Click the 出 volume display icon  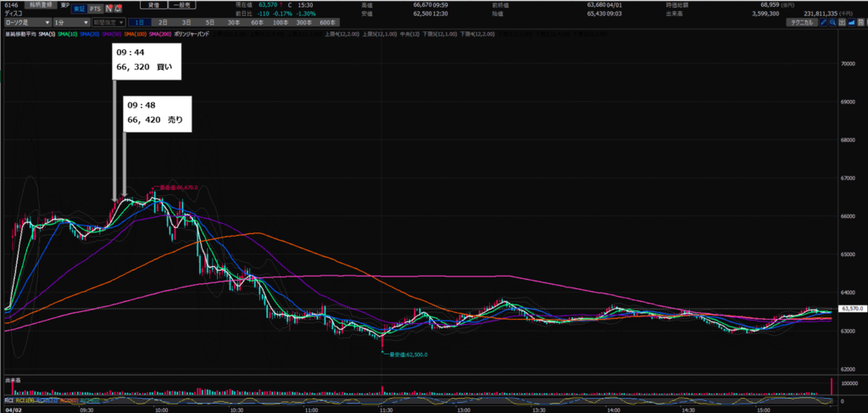(x=841, y=21)
